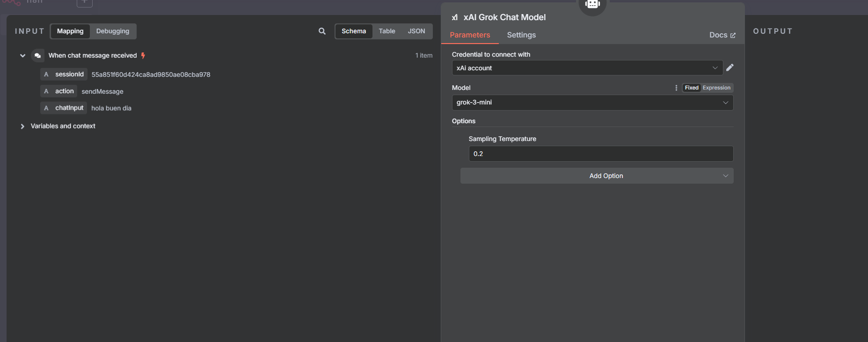Viewport: 868px width, 342px height.
Task: Click the type icon next to sessionId
Action: (46, 74)
